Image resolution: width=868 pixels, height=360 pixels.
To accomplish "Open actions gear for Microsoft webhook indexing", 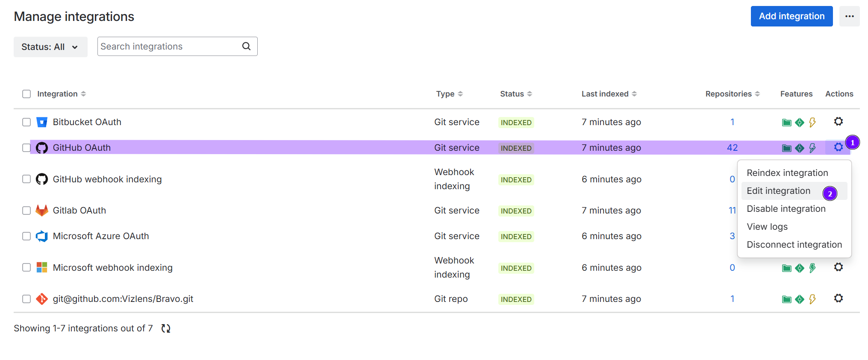I will coord(838,267).
